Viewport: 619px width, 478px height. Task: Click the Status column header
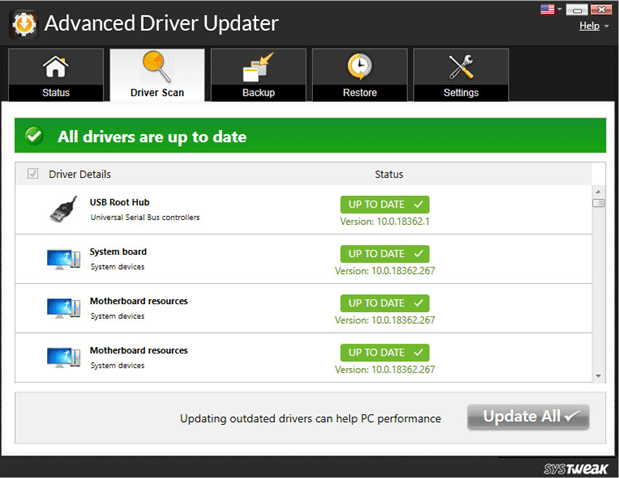[x=389, y=174]
